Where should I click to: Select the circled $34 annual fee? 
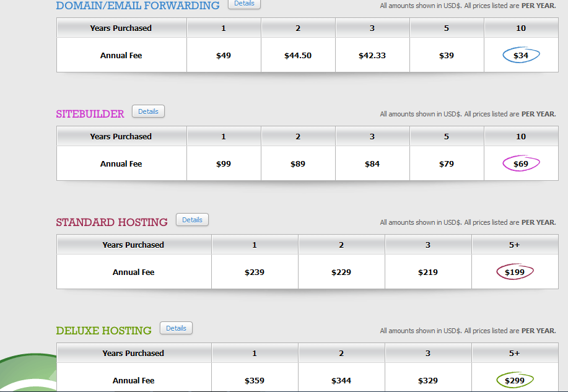[x=521, y=55]
